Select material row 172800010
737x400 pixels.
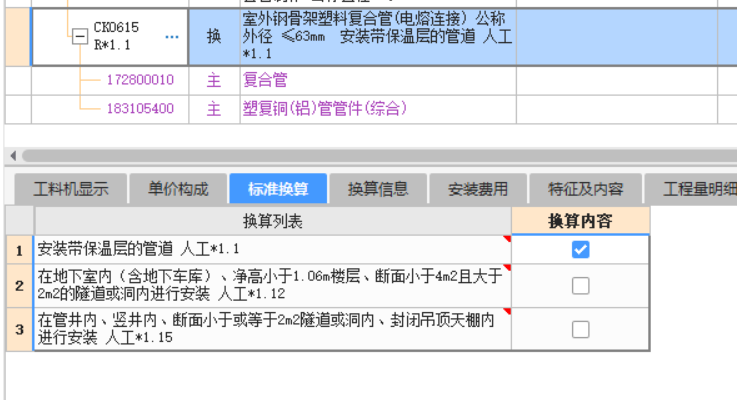tap(140, 80)
